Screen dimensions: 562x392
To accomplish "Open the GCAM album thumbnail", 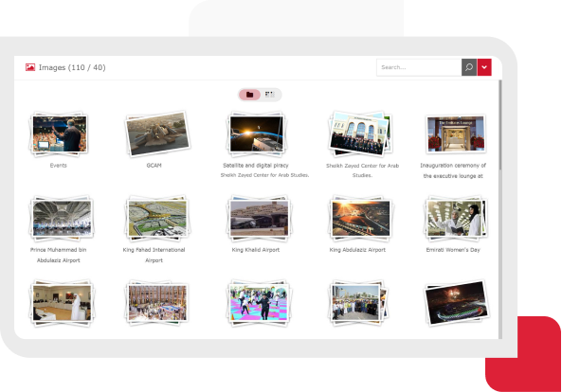I will [157, 134].
